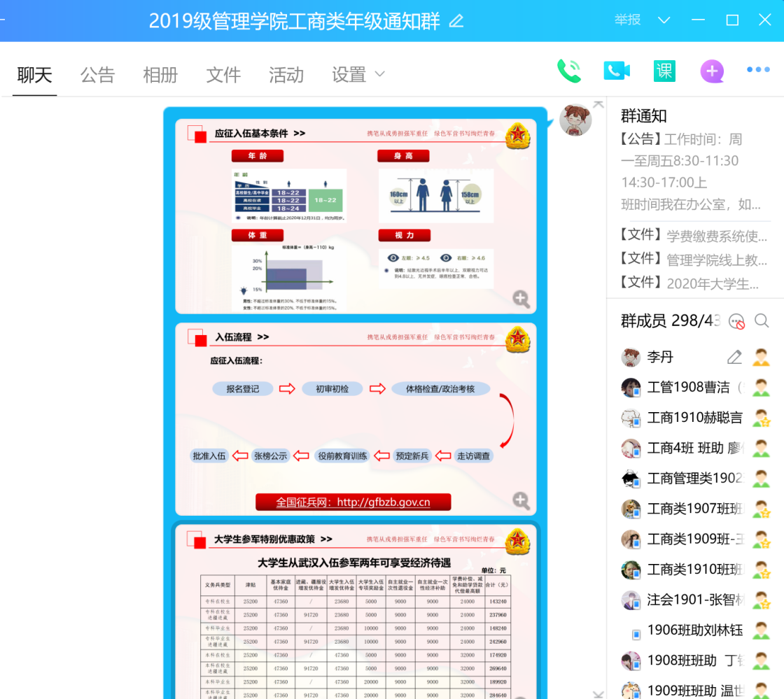Switch to the 公告 tab

97,75
